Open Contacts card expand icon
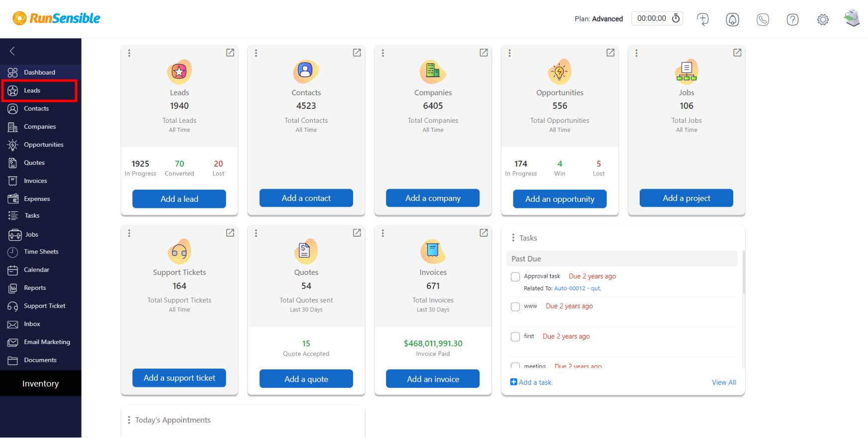The image size is (868, 438). 357,53
